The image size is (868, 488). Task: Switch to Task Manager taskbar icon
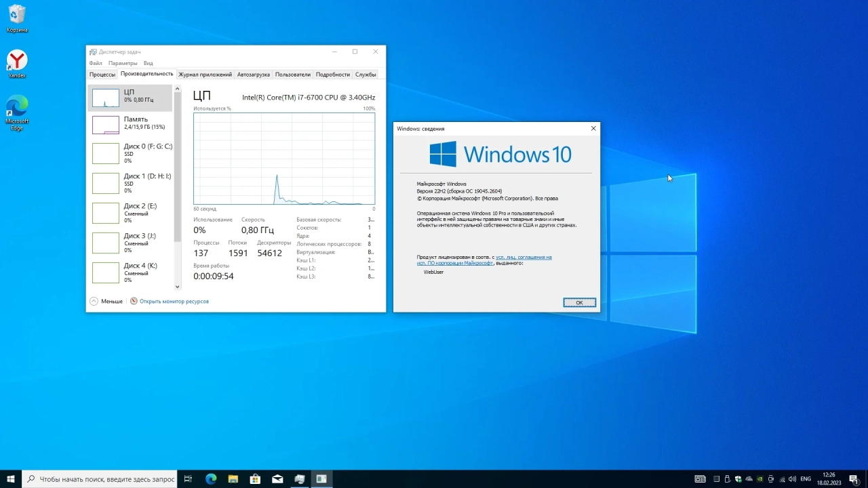(x=300, y=479)
